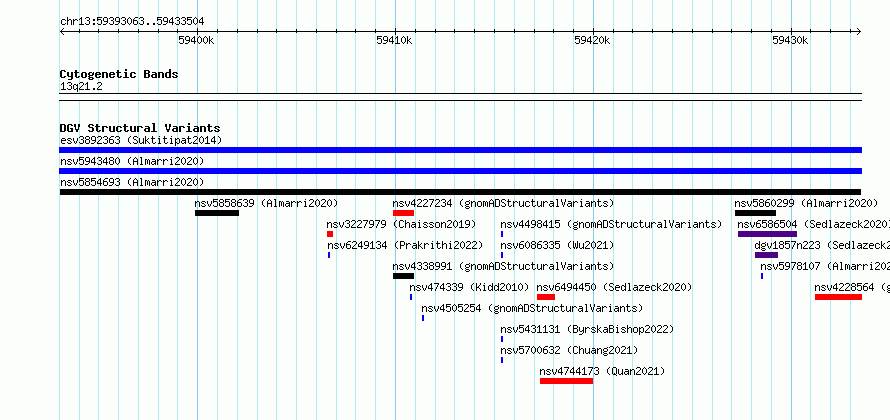Click the 59420k ruler tick label

[592, 40]
